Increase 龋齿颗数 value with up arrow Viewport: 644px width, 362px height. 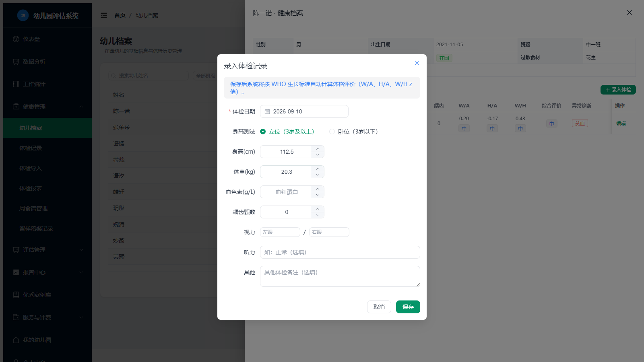318,209
